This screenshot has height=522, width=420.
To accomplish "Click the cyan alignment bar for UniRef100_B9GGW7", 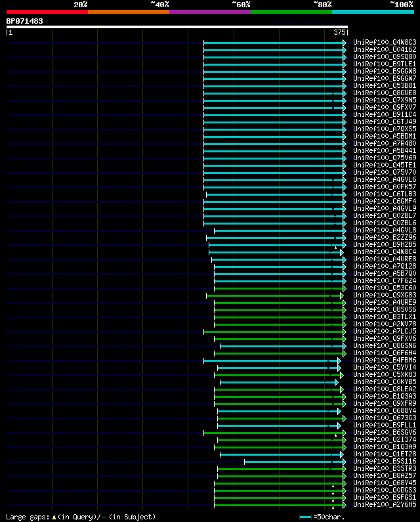I will point(275,79).
